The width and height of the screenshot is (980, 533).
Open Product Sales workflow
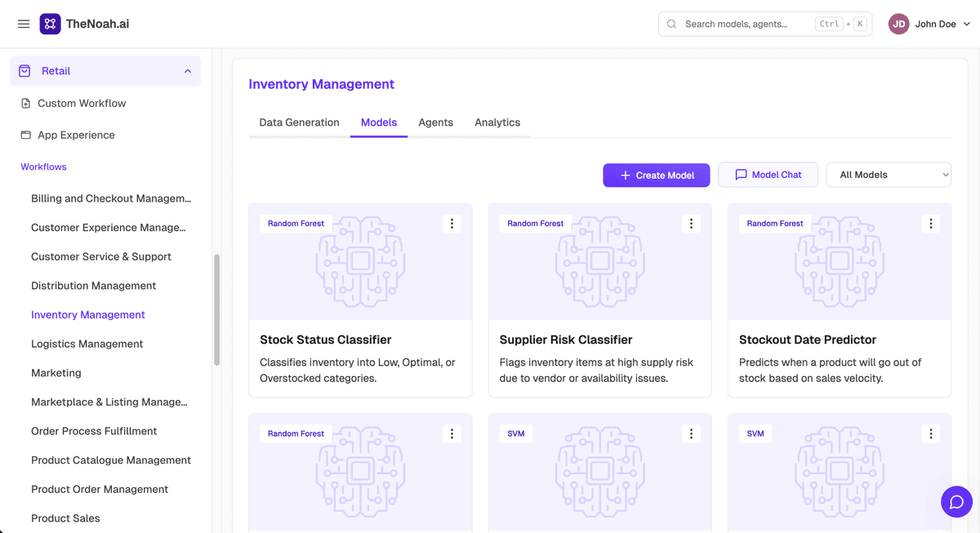[x=65, y=518]
